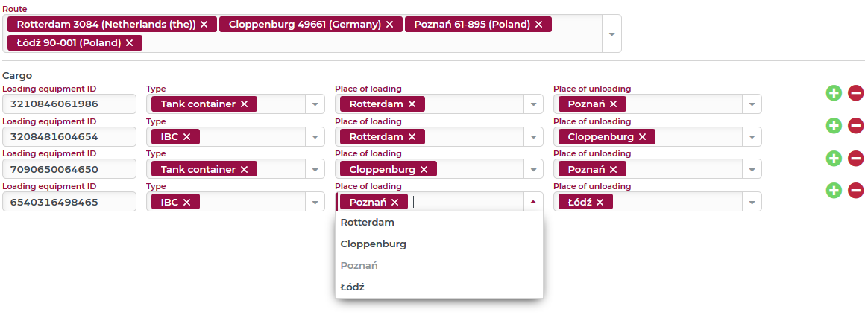
Task: Add a row after cargo 3208481604654
Action: click(x=834, y=126)
